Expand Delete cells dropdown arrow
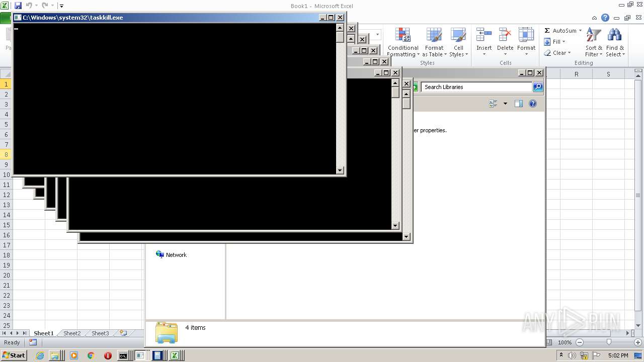Image resolution: width=644 pixels, height=362 pixels. [x=505, y=54]
